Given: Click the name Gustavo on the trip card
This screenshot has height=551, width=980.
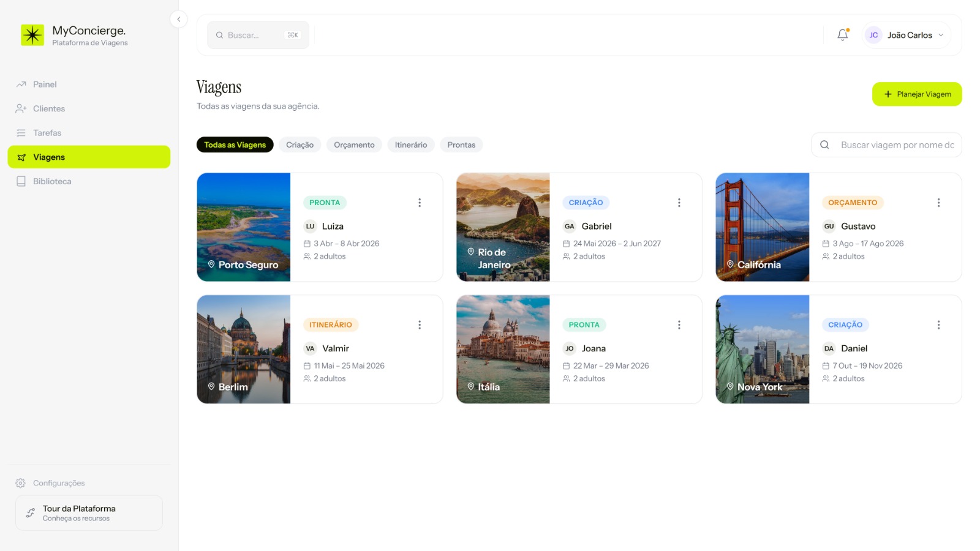Looking at the screenshot, I should coord(858,227).
